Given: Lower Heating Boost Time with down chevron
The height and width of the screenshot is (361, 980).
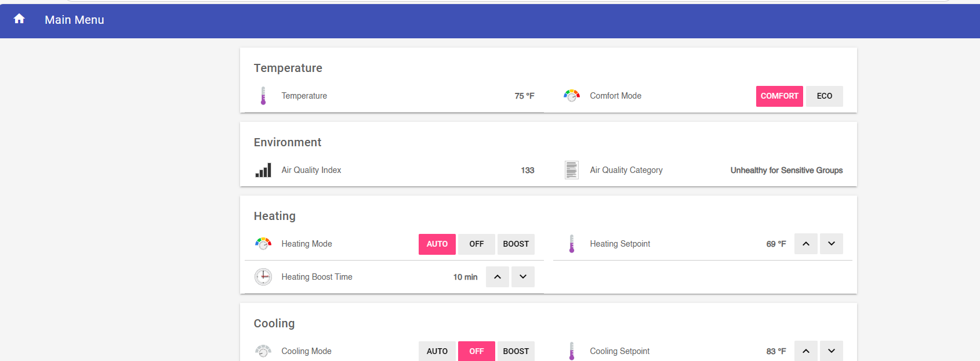Looking at the screenshot, I should pyautogui.click(x=522, y=277).
